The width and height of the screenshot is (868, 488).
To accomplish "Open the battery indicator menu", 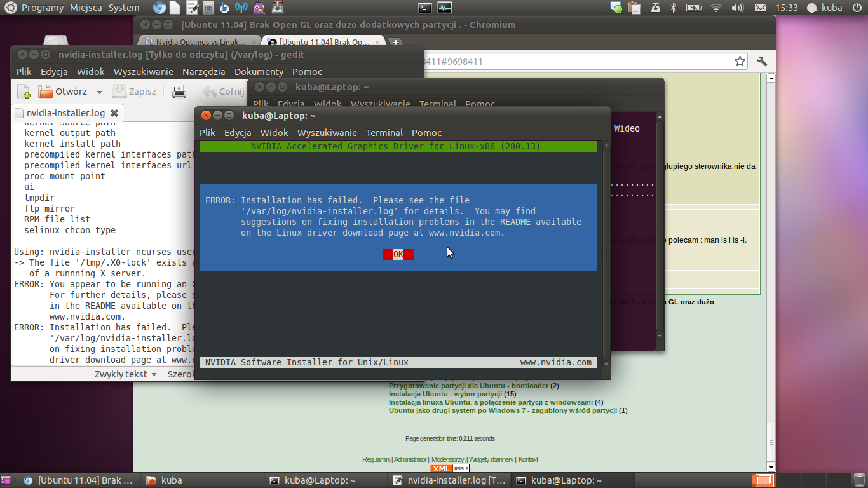I will pos(694,8).
